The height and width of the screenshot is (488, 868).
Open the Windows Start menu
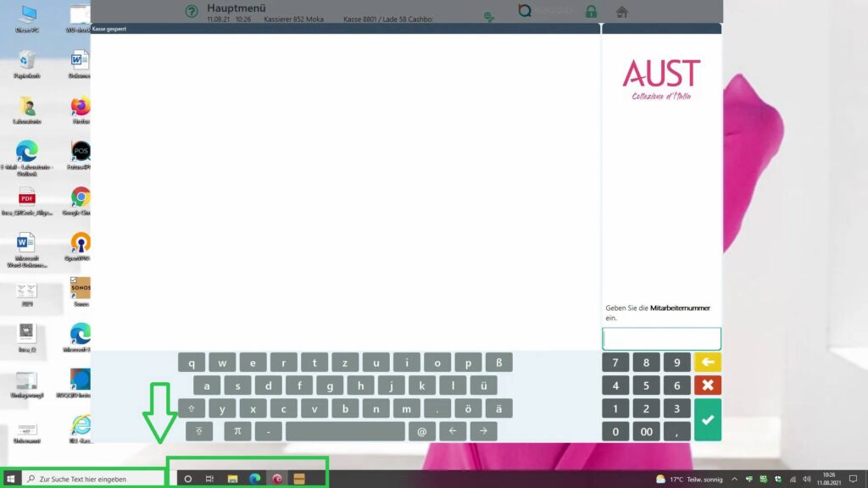(11, 479)
